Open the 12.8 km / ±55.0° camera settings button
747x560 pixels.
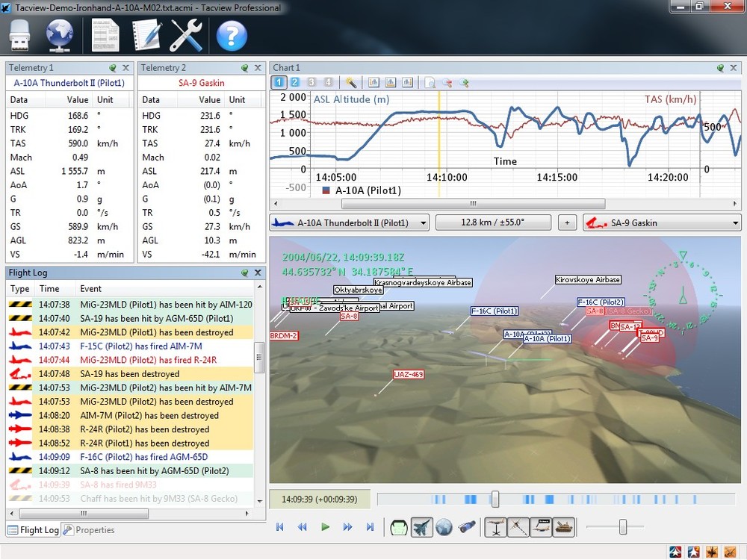[493, 223]
